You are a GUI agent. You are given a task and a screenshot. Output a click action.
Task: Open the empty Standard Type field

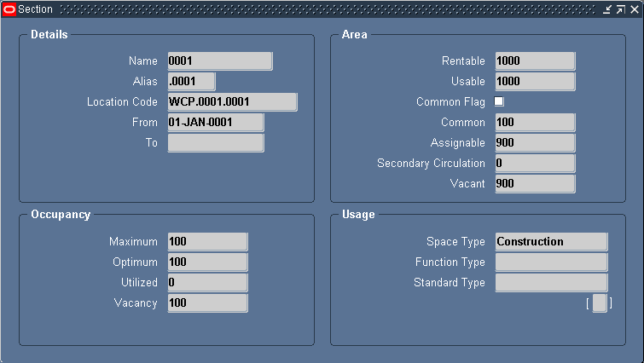point(551,283)
